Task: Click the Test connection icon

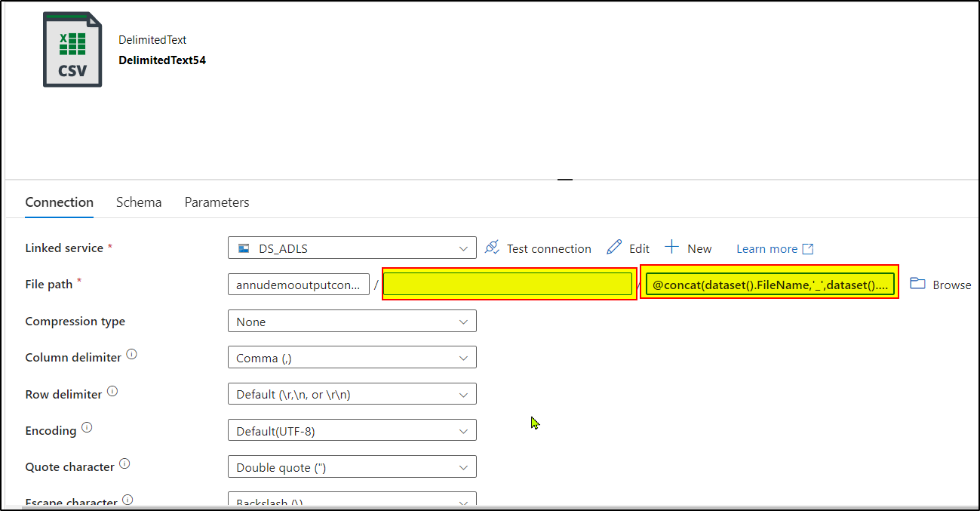Action: (491, 248)
